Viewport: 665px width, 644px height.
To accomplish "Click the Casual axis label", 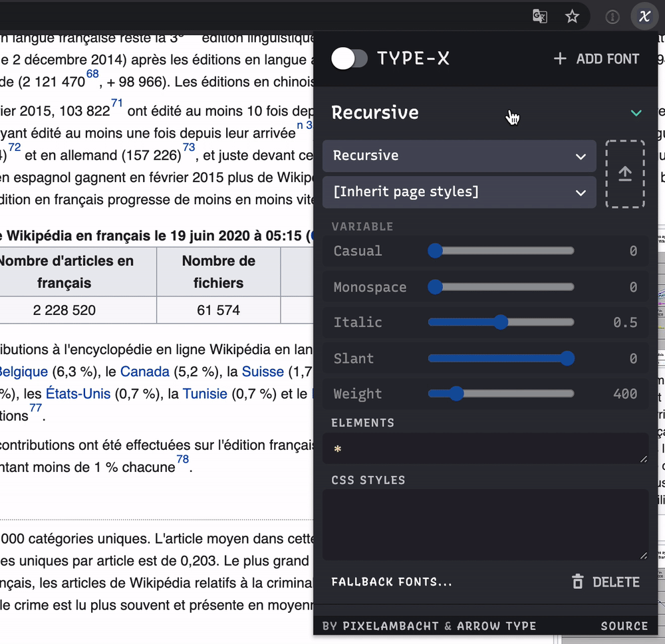I will (358, 251).
